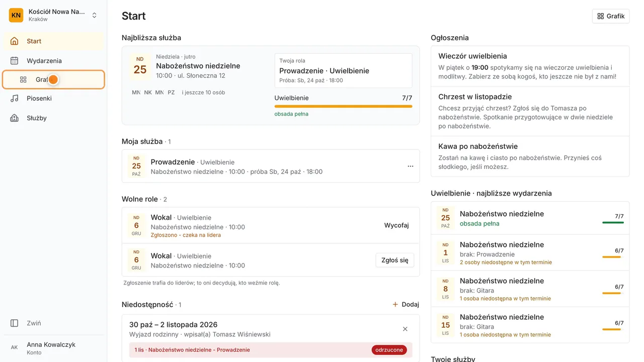Open the Nabożeństwo niedzielne 15 LIS event
Image resolution: width=644 pixels, height=362 pixels.
click(530, 325)
